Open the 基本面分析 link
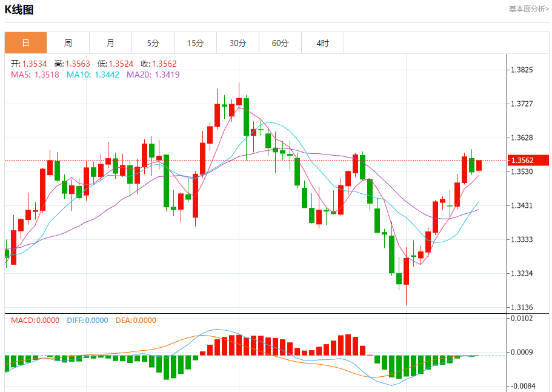The height and width of the screenshot is (392, 552). click(x=528, y=9)
